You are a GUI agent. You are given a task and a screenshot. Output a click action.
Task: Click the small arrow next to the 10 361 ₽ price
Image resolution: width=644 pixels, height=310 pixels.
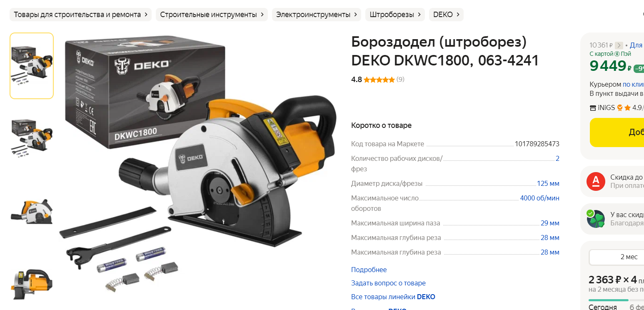pyautogui.click(x=619, y=45)
